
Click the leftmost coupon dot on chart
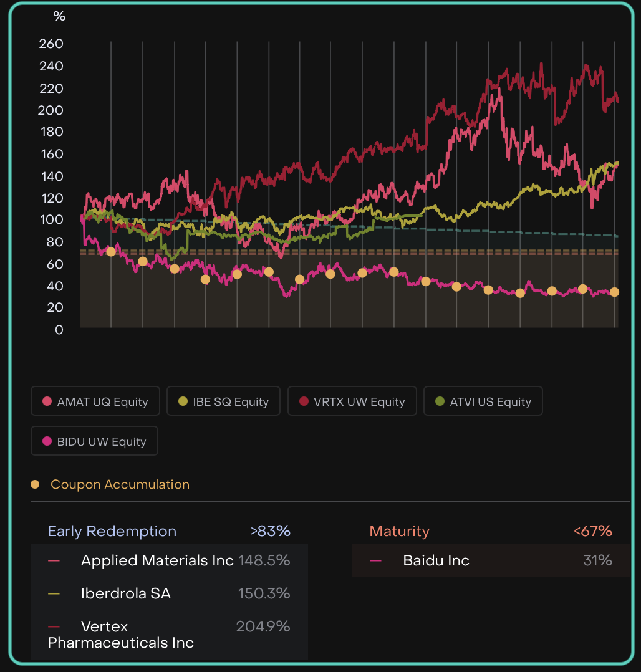pyautogui.click(x=111, y=252)
